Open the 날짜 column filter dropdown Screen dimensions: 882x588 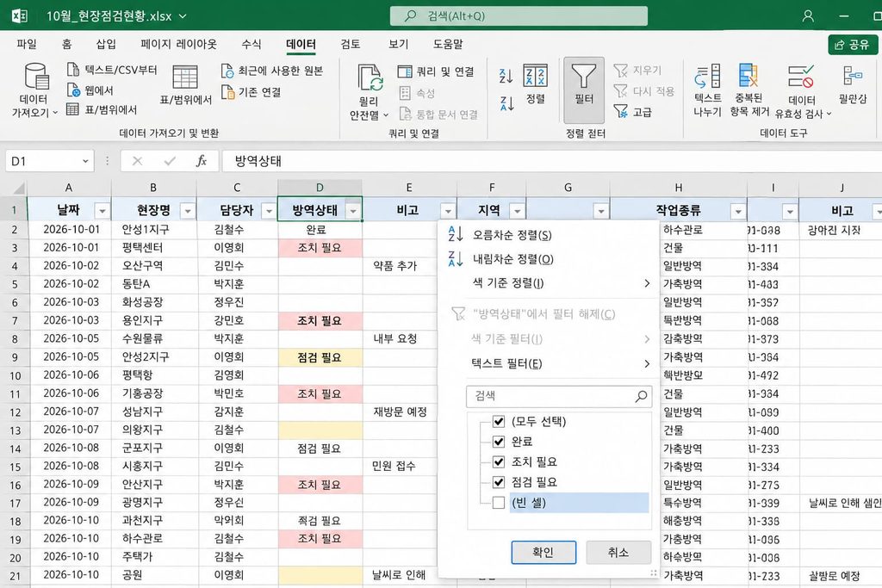(x=102, y=211)
